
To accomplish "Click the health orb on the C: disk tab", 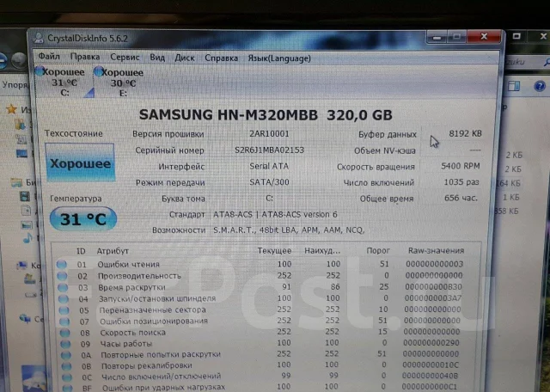I will tap(40, 70).
